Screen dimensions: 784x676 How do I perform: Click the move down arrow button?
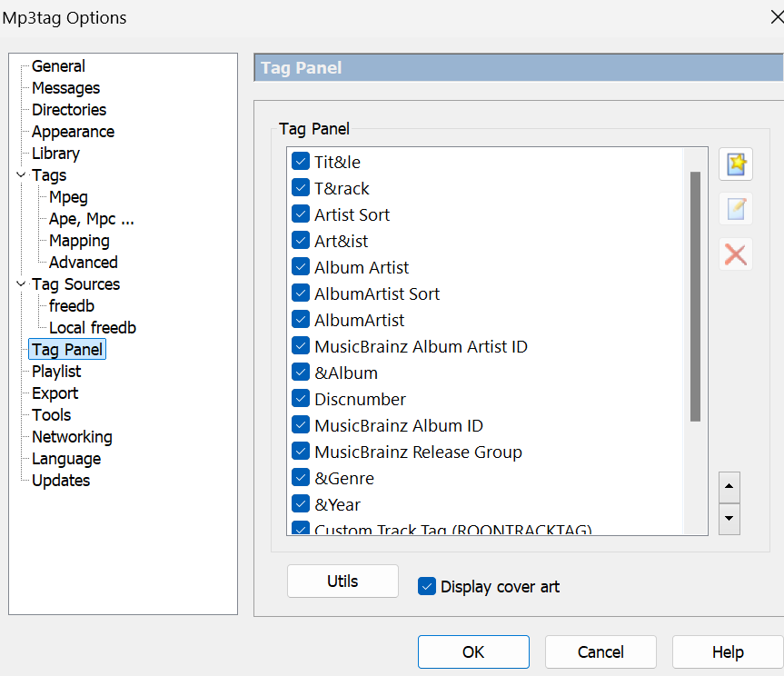(x=729, y=519)
